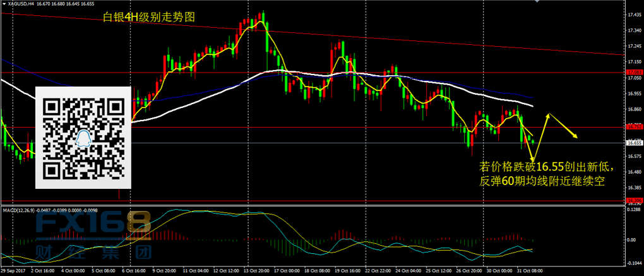Click the annotation line about 60期均线

543,181
